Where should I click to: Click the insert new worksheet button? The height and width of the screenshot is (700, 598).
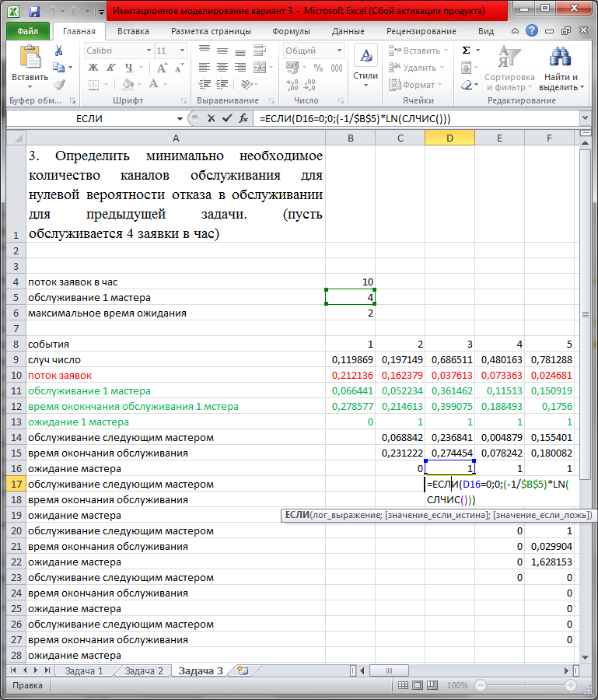coord(243,670)
